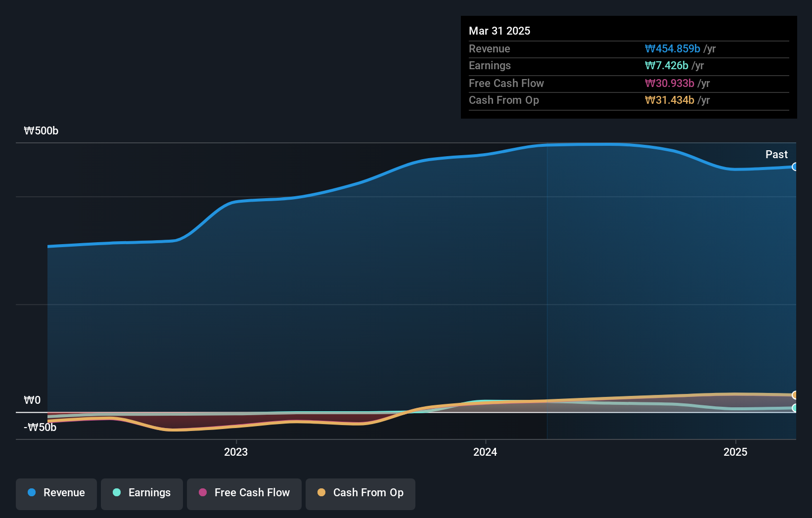This screenshot has height=518, width=812.
Task: Toggle the Revenue series indicator dot
Action: coord(31,493)
